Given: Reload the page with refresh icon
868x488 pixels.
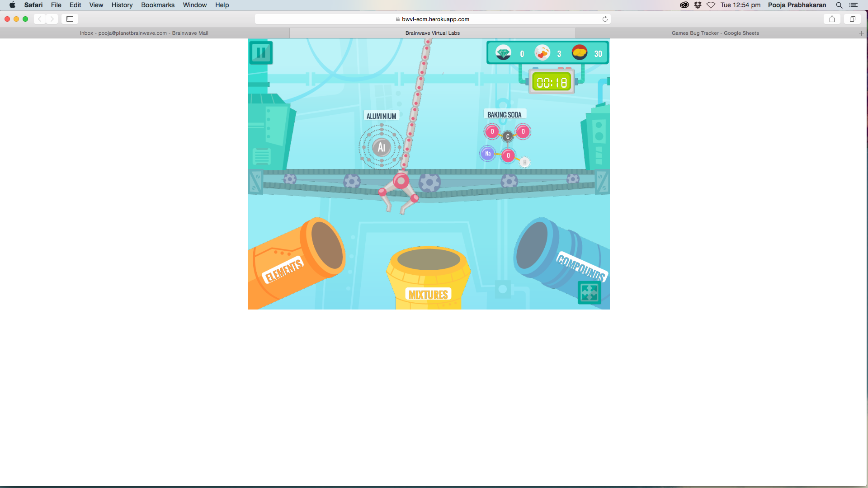Looking at the screenshot, I should tap(605, 19).
